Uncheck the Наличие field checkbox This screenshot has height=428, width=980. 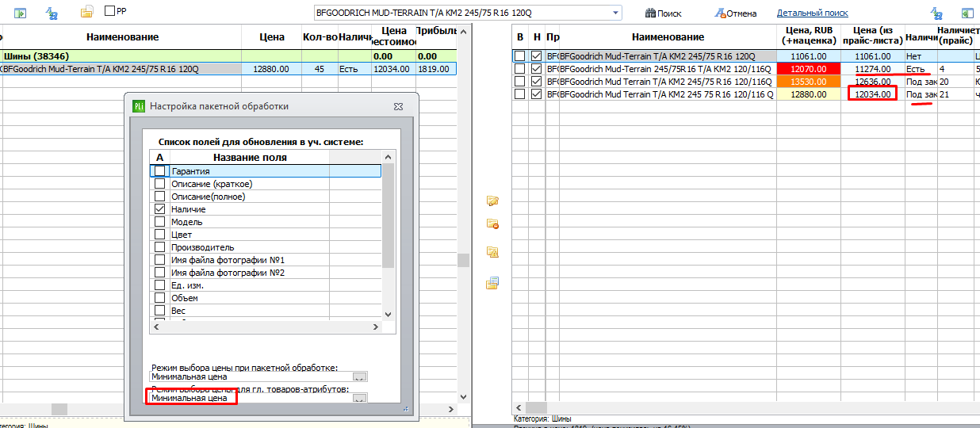coord(160,209)
